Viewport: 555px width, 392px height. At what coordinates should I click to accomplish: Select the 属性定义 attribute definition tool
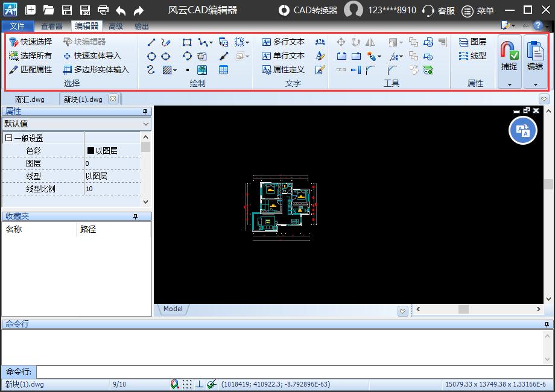pyautogui.click(x=283, y=69)
